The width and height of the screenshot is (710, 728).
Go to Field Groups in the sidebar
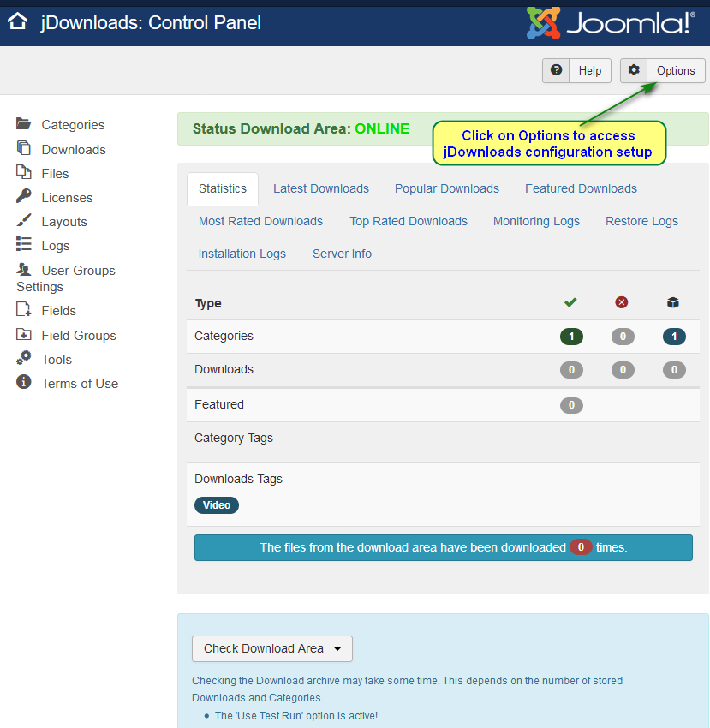[79, 336]
